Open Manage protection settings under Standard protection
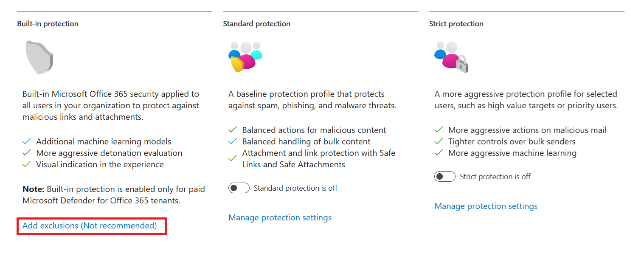644x262 pixels. point(280,217)
